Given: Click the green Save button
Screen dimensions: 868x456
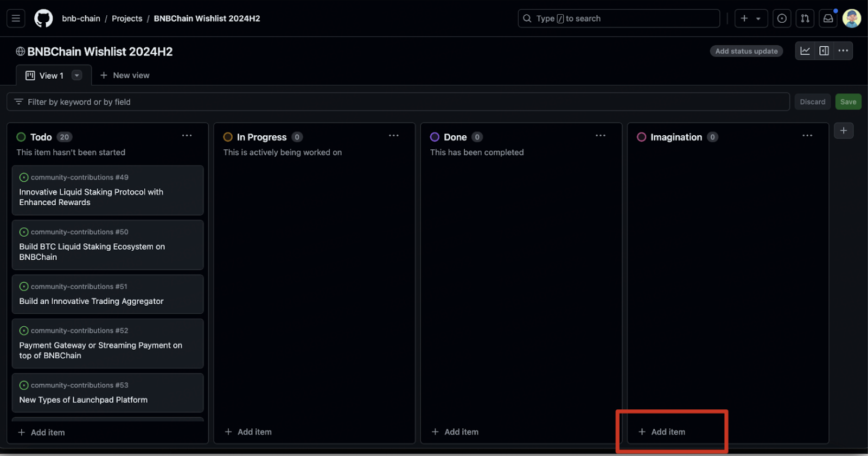Looking at the screenshot, I should point(848,102).
